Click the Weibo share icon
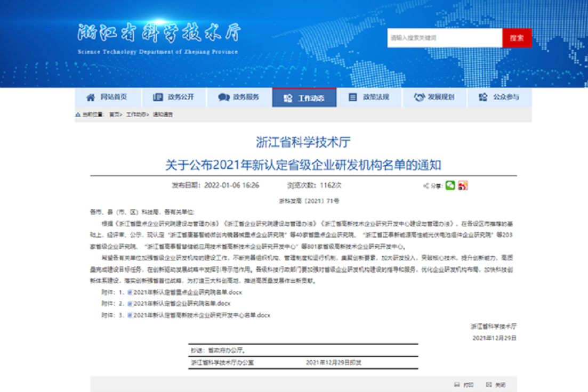 pyautogui.click(x=463, y=185)
